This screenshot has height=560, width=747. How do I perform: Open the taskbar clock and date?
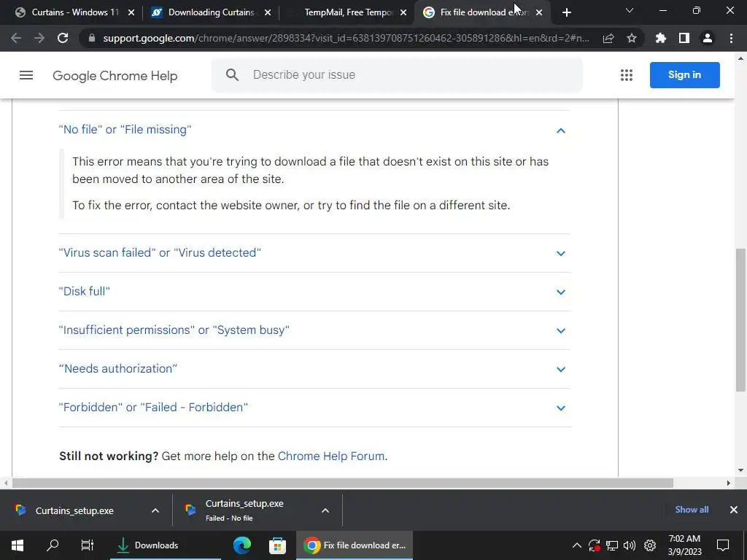tap(684, 545)
